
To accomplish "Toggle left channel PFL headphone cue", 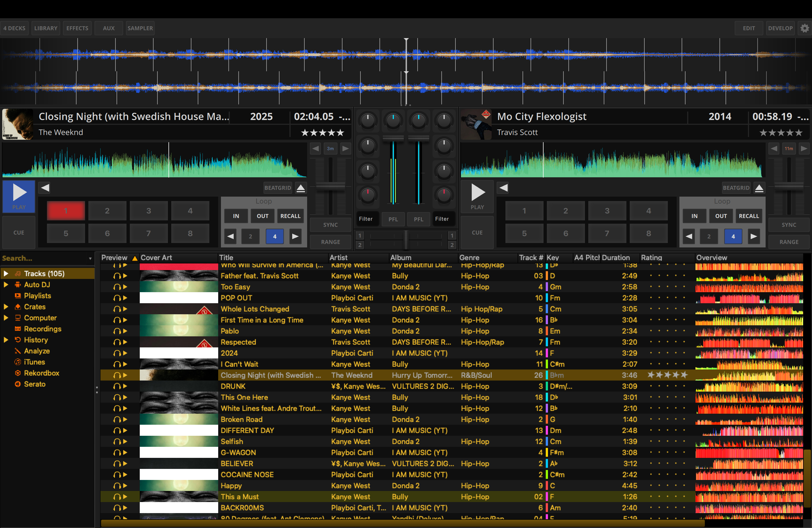I will click(x=393, y=219).
